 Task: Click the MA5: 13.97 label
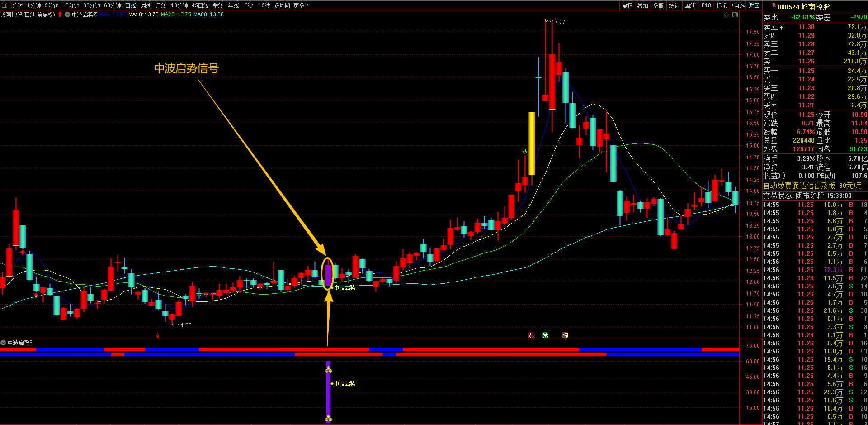(112, 14)
